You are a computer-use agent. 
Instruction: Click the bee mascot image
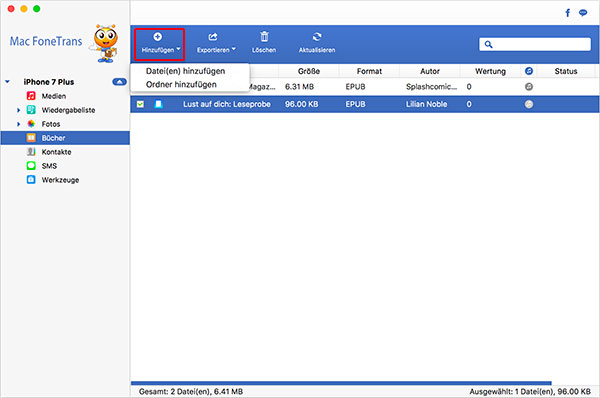pyautogui.click(x=104, y=43)
